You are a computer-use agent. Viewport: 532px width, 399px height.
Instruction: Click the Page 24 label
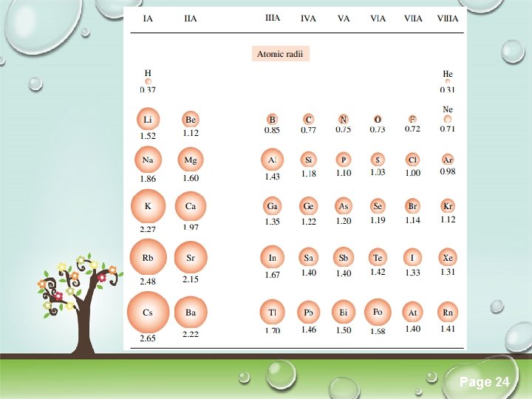485,382
